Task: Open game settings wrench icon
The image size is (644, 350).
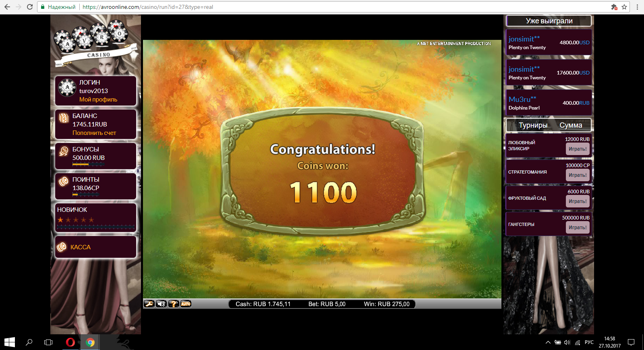Action: point(149,304)
